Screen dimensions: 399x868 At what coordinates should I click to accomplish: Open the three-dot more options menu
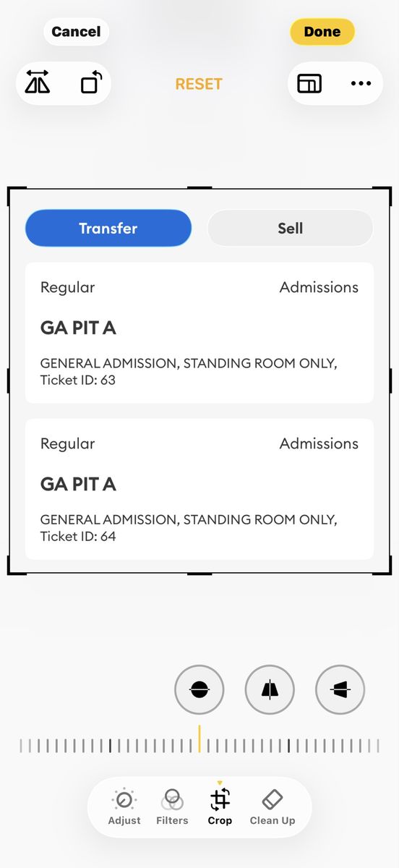[361, 84]
